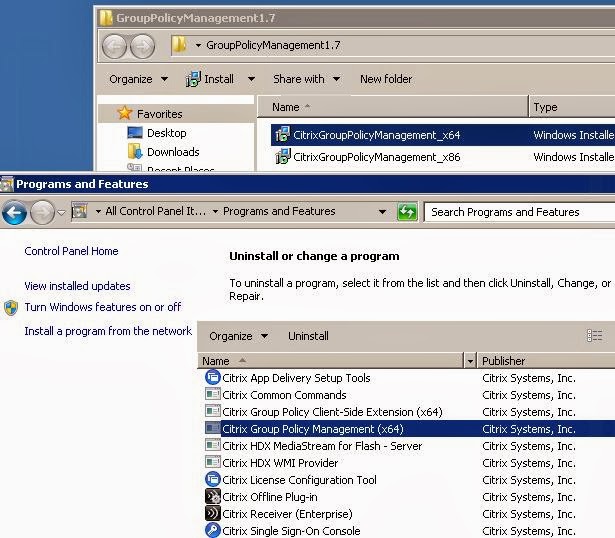Click Desktop icon in Favorites
The height and width of the screenshot is (538, 615).
point(135,133)
